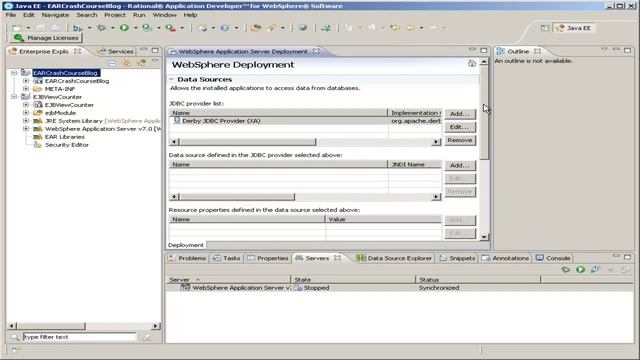Screen dimensions: 640x360
Task: Click the WebSphere Application Server row icon
Action: pyautogui.click(x=185, y=287)
